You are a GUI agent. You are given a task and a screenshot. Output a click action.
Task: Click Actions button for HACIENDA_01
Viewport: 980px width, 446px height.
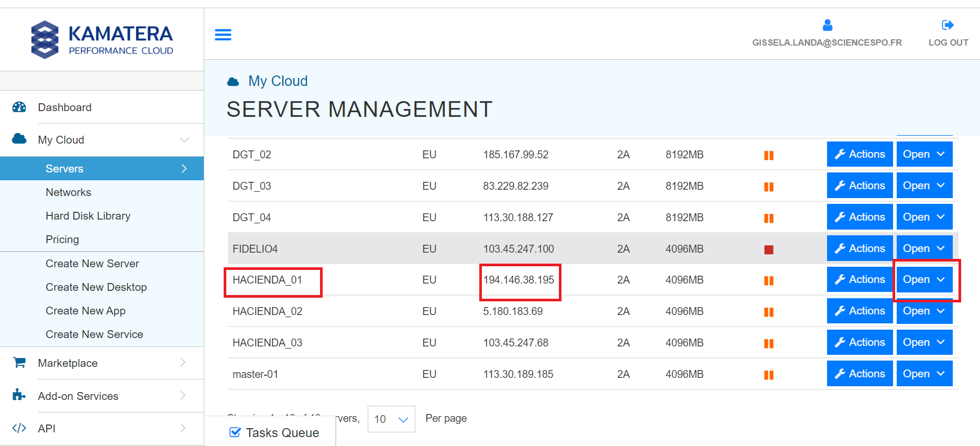tap(860, 279)
